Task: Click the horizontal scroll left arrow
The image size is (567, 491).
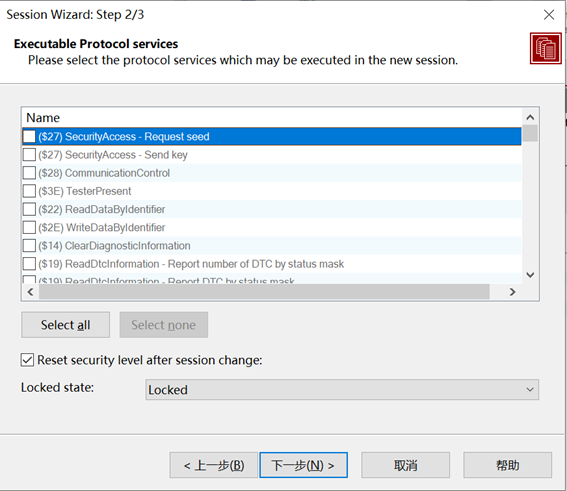Action: pyautogui.click(x=31, y=292)
